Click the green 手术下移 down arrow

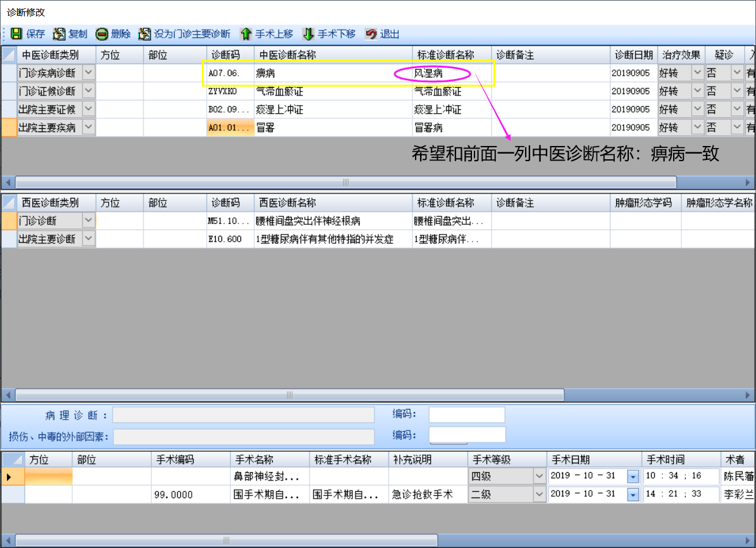308,33
